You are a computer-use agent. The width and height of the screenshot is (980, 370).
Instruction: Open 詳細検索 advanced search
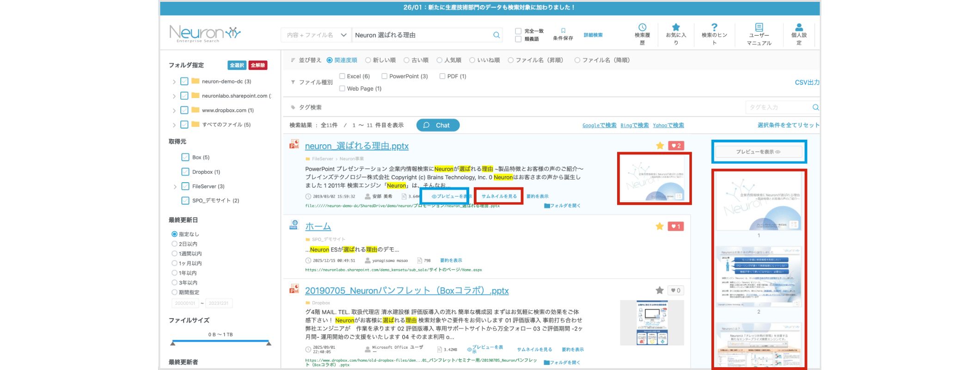[593, 35]
